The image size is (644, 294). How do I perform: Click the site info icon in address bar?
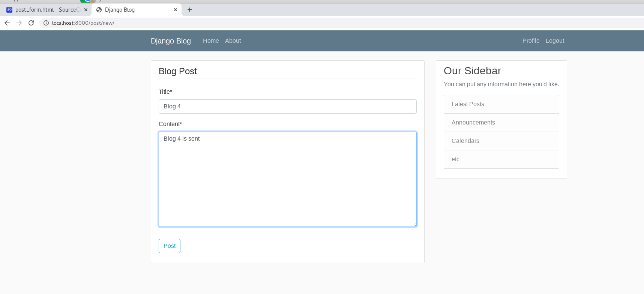[x=46, y=23]
